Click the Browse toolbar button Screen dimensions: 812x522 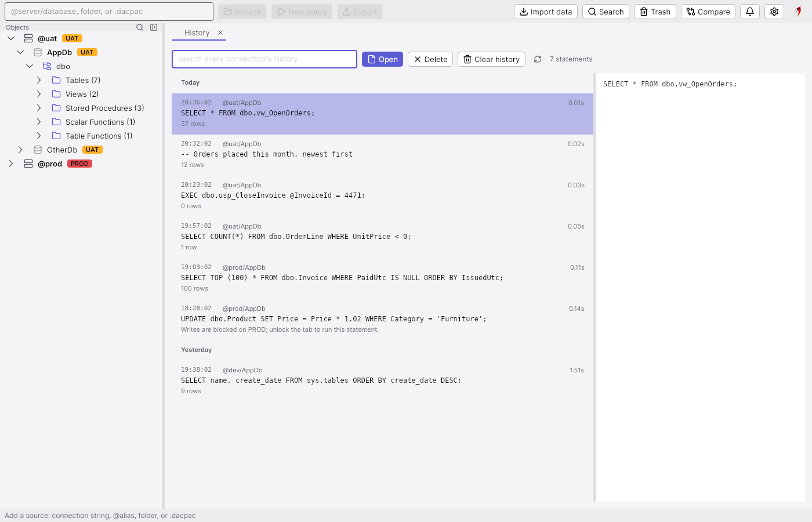click(242, 12)
